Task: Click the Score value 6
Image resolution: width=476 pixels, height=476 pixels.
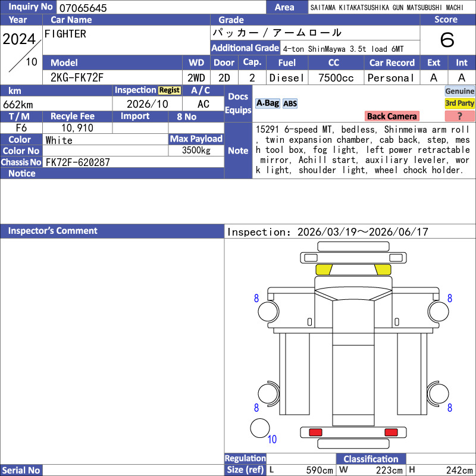Action: 447,40
